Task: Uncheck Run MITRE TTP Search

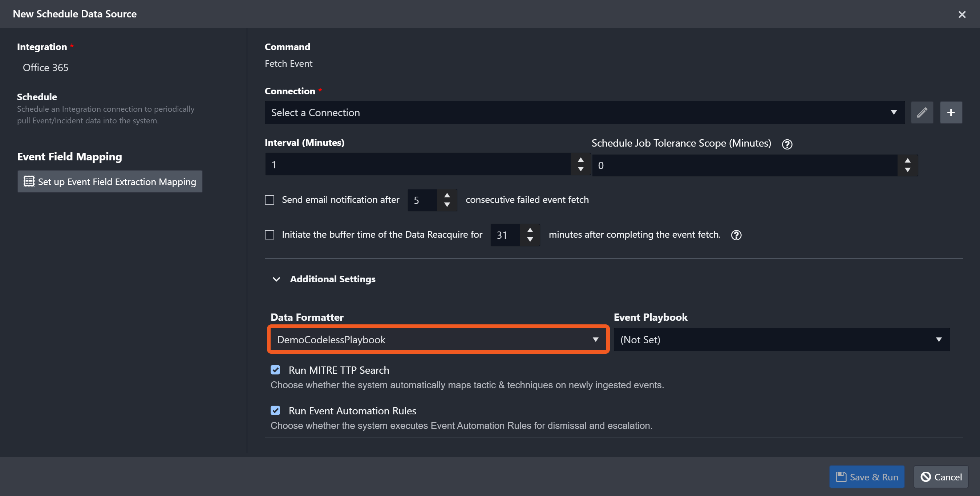Action: tap(275, 370)
